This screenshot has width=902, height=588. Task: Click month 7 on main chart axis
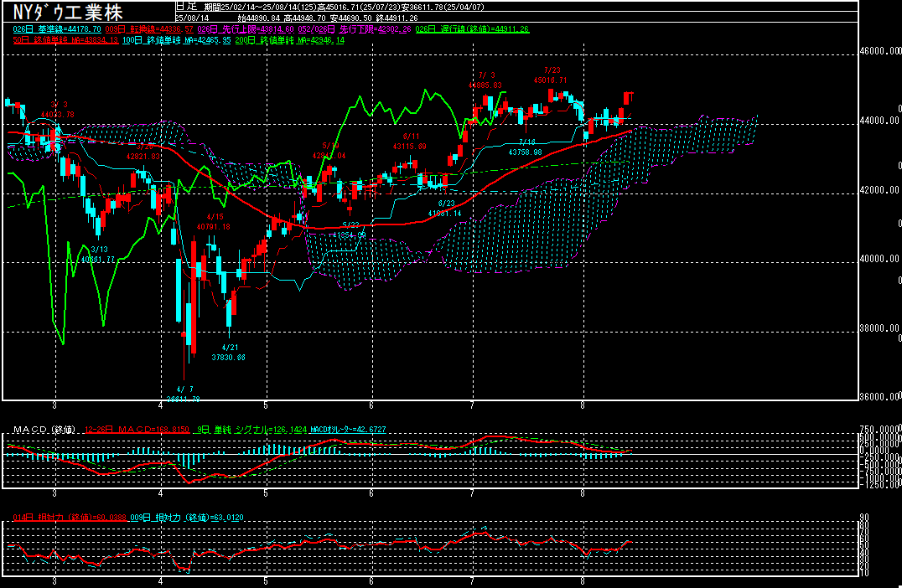point(472,405)
